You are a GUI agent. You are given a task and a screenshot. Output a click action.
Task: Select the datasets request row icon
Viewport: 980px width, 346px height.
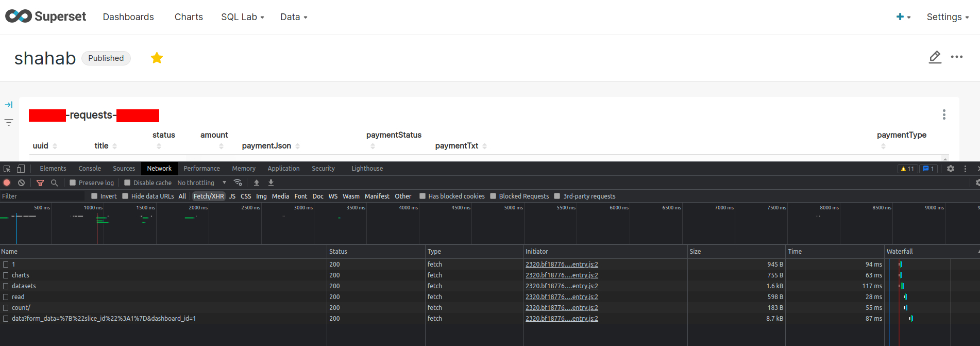(x=6, y=286)
